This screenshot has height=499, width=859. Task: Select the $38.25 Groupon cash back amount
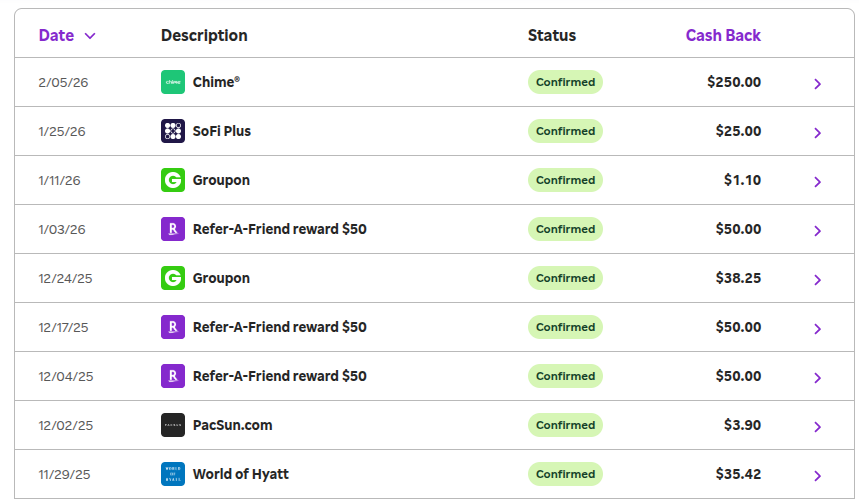tap(735, 278)
